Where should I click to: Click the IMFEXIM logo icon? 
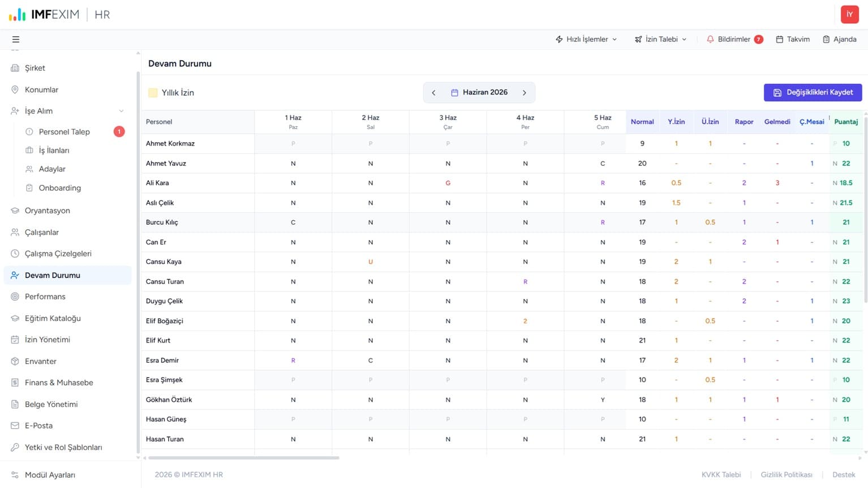click(x=18, y=15)
